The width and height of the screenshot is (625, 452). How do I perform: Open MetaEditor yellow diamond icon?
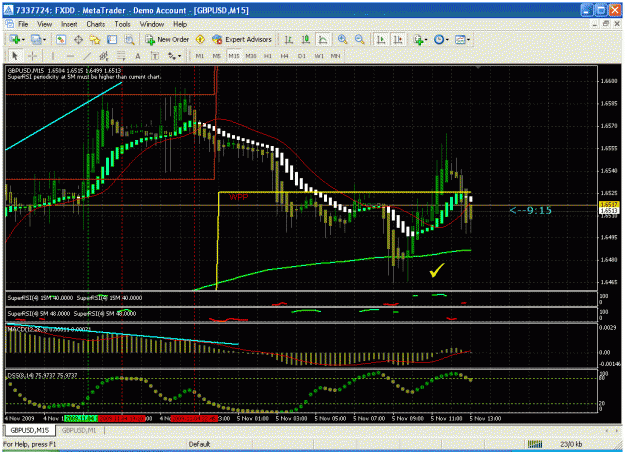[x=200, y=39]
